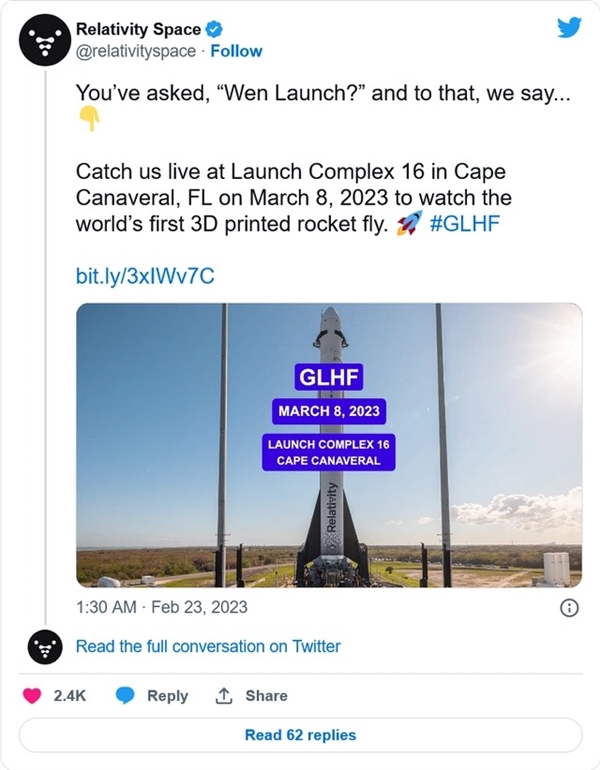Click the Reply text label
This screenshot has width=600, height=770.
point(167,696)
